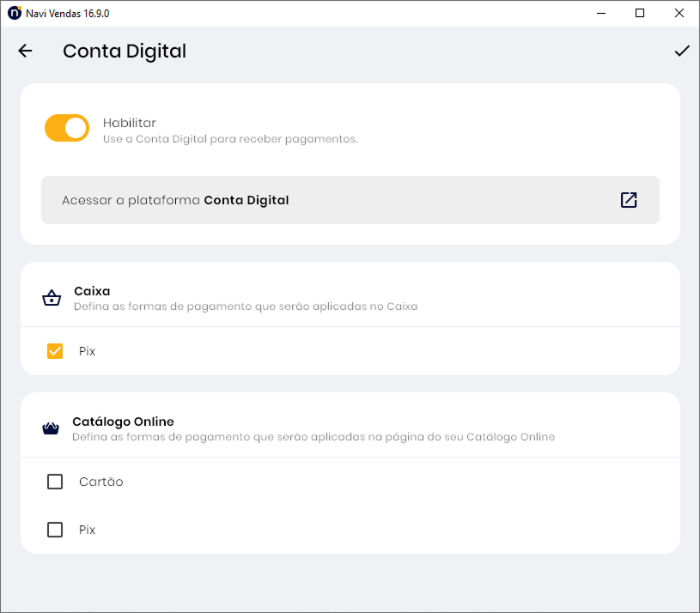Open the external link icon for Conta Digital
The height and width of the screenshot is (613, 700).
[x=629, y=200]
